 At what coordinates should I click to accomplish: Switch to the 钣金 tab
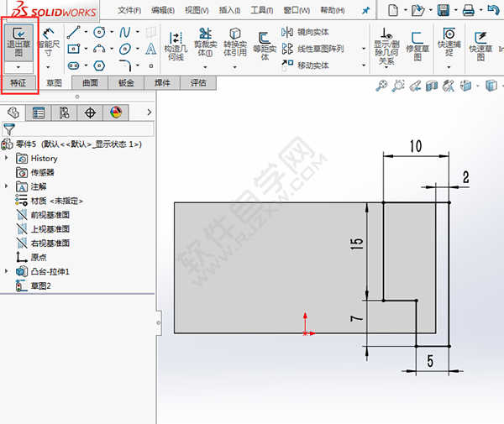point(126,83)
